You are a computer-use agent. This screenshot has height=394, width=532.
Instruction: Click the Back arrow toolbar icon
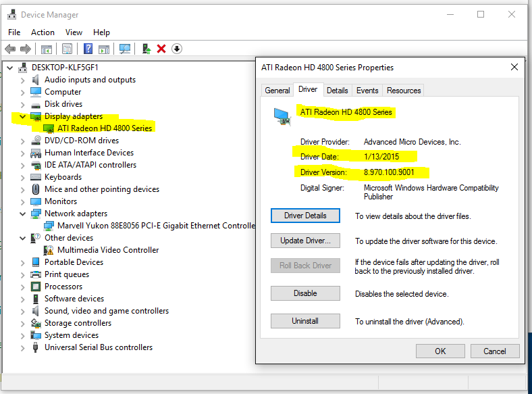point(11,49)
